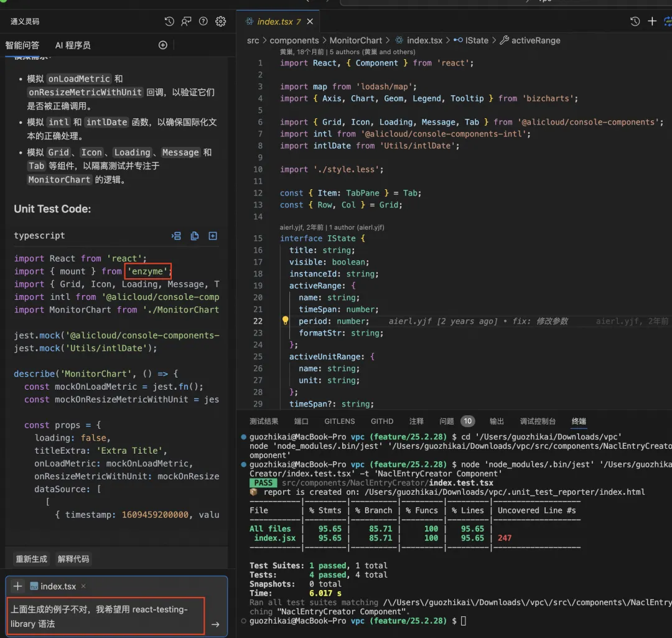Viewport: 672px width, 638px height.
Task: Click the 解释代码 button
Action: (73, 559)
